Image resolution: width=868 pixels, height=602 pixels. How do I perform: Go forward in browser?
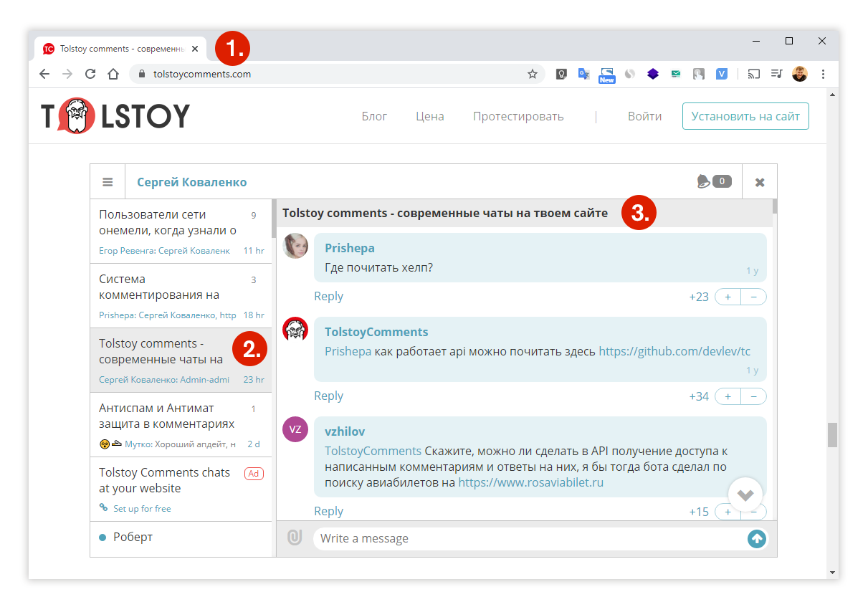tap(67, 74)
